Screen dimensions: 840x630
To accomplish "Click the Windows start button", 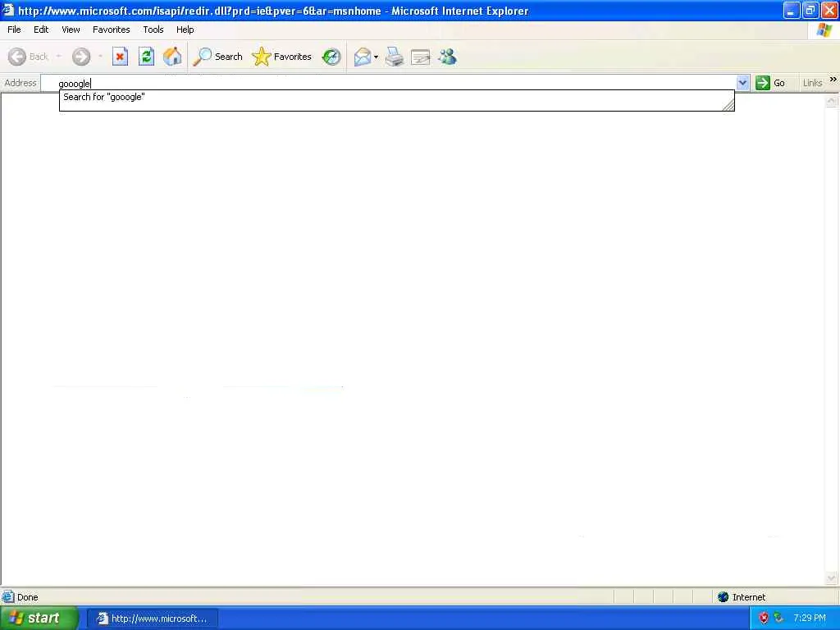I will tap(39, 619).
